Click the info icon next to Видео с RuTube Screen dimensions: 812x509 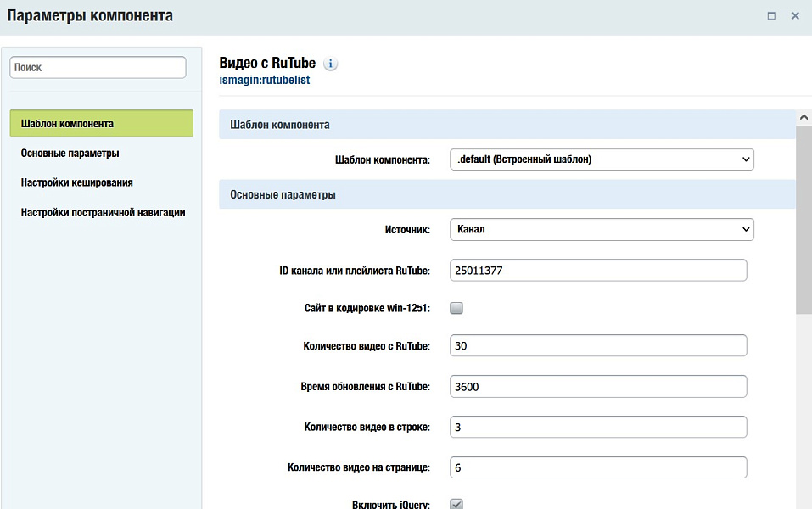pos(331,64)
